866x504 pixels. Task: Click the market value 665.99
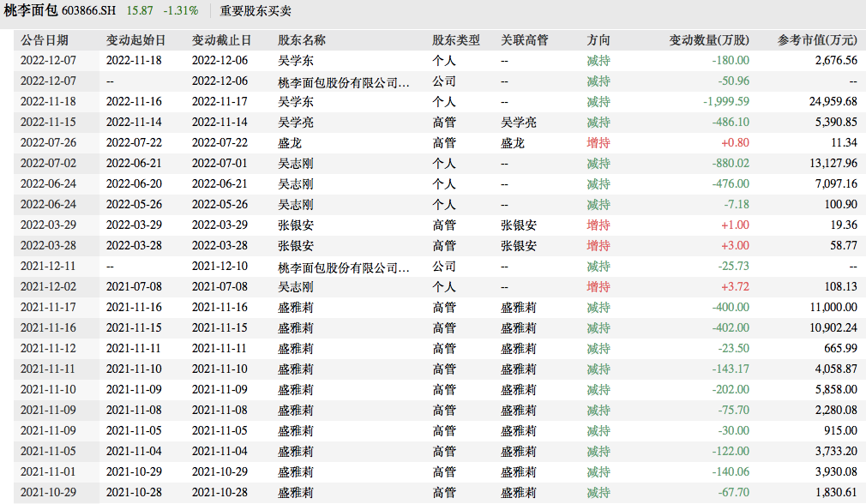point(840,348)
